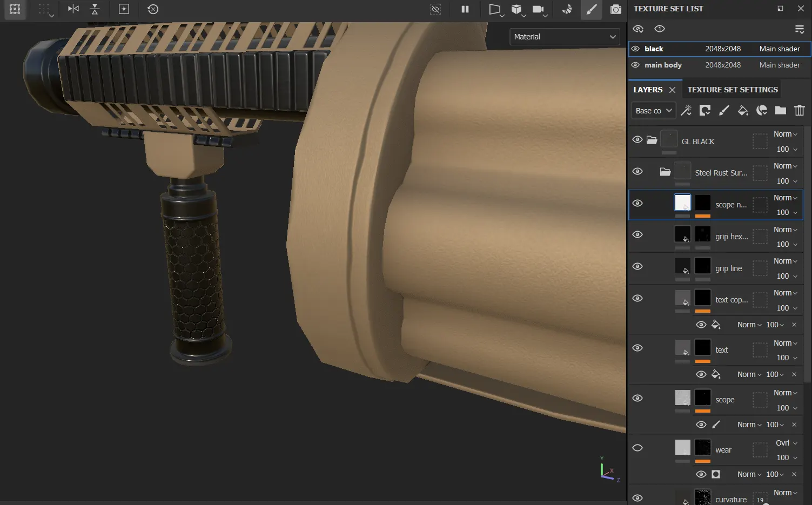Add a new fill layer
Screen dimensions: 812x505
coord(743,111)
